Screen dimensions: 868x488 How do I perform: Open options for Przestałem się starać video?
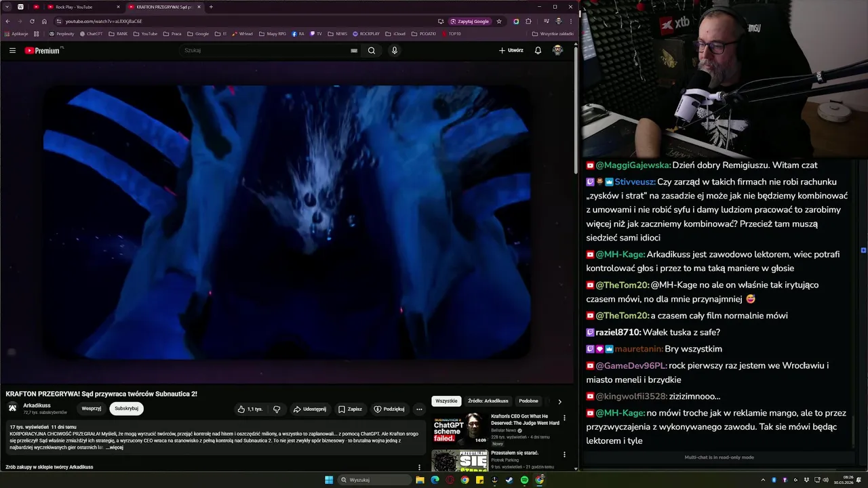(564, 455)
